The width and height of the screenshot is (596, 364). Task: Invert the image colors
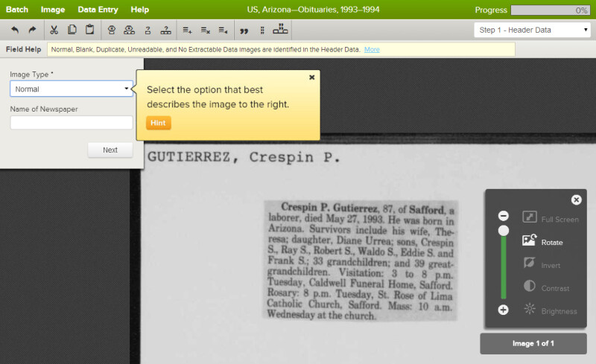[542, 264]
